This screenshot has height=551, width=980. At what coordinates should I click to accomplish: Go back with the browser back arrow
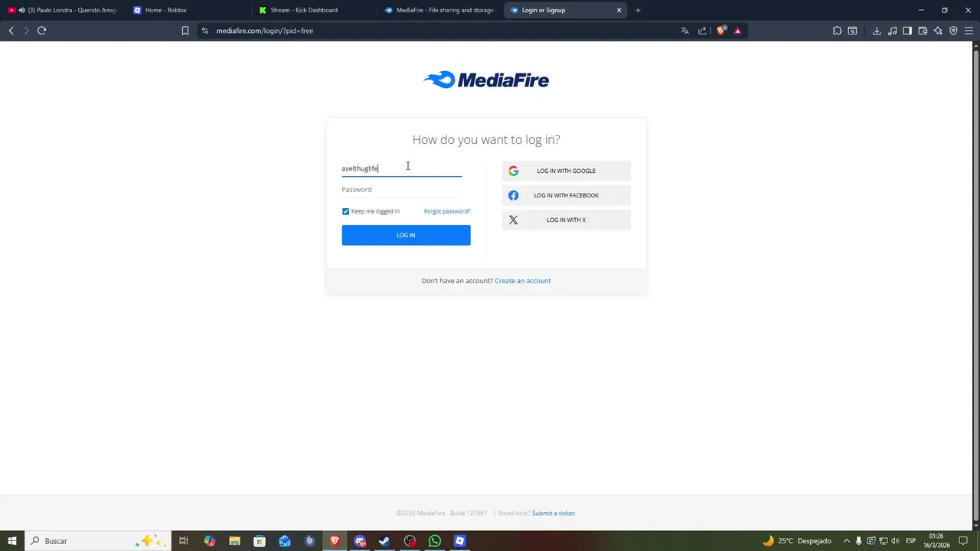point(11,31)
